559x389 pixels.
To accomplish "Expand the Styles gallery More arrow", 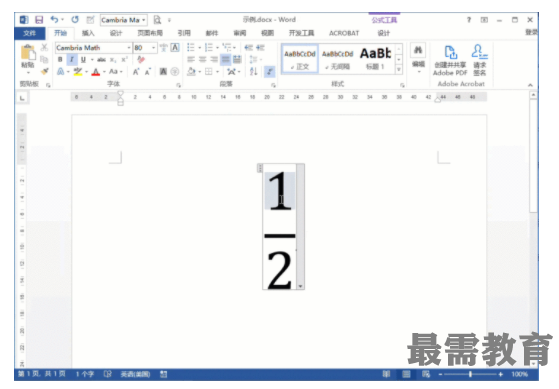I will click(x=399, y=70).
